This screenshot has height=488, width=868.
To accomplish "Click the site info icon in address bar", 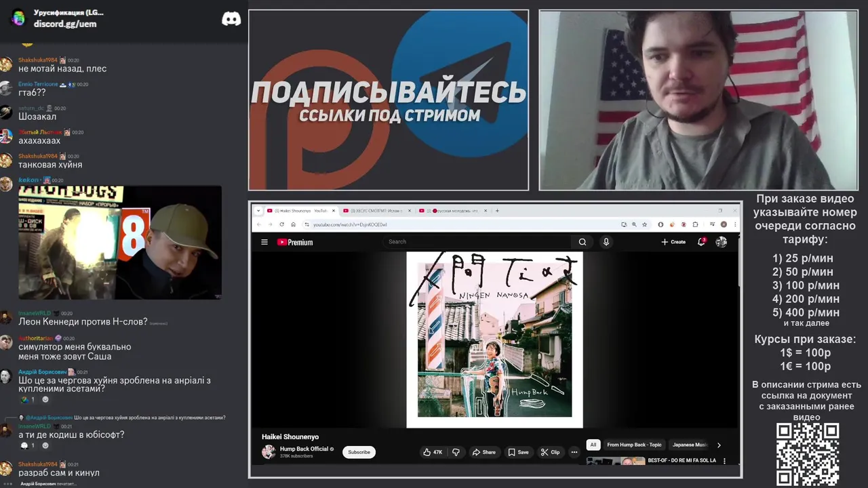I will click(x=307, y=224).
